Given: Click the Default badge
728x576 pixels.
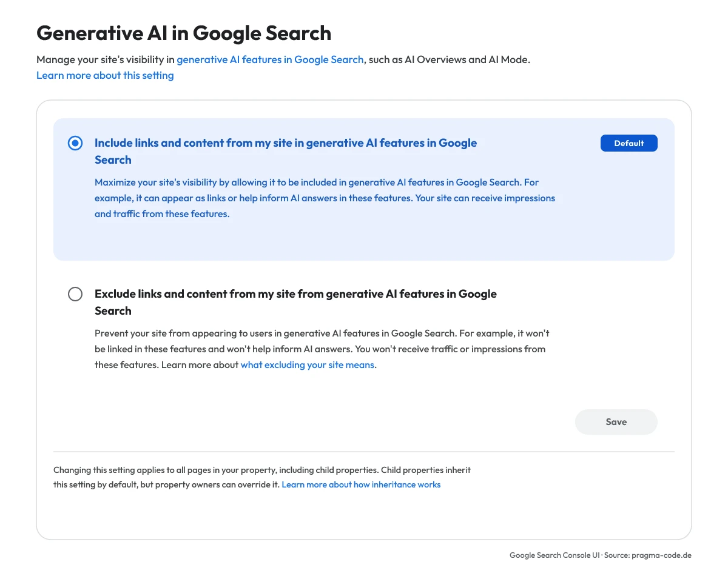Looking at the screenshot, I should pyautogui.click(x=629, y=143).
